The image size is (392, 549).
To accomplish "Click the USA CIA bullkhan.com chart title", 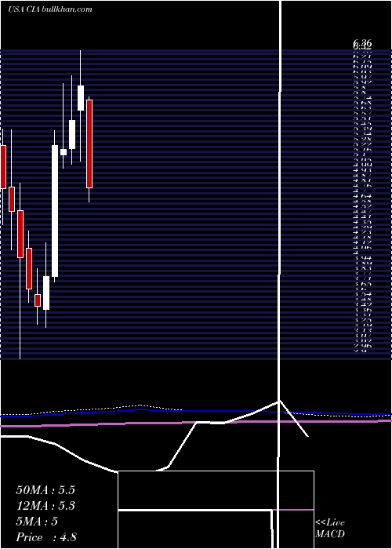I will (50, 9).
